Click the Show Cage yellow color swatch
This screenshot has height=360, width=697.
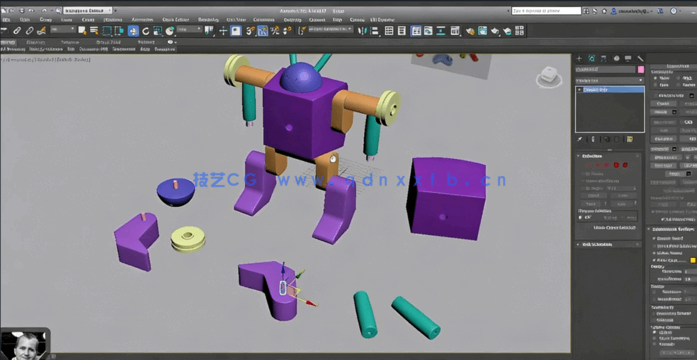[x=693, y=260]
